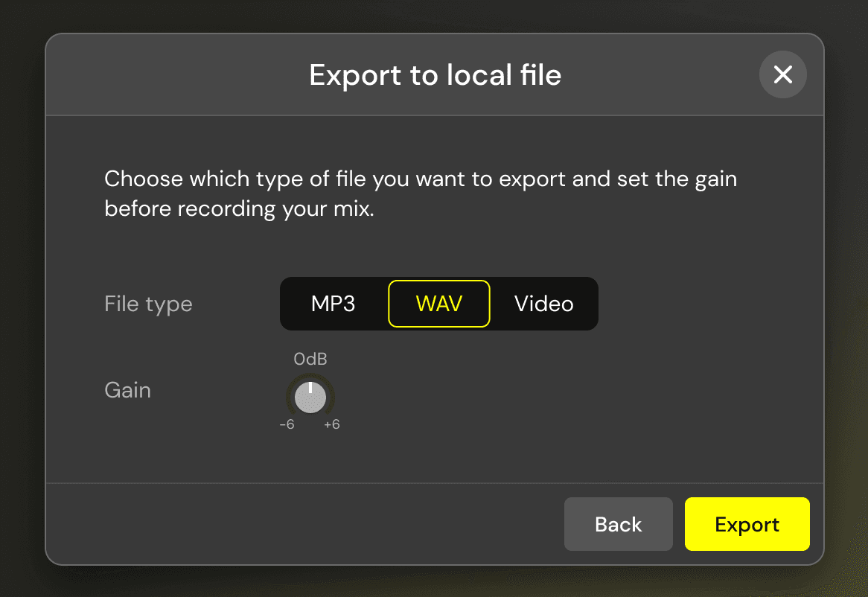Close the Export to local file dialog
Viewport: 868px width, 597px height.
[x=782, y=74]
